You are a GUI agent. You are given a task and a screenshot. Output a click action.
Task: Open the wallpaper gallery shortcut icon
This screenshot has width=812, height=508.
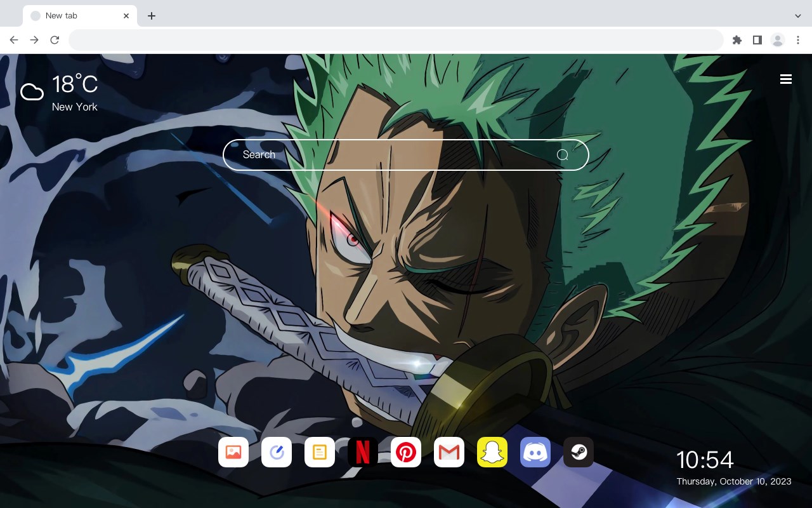tap(233, 452)
